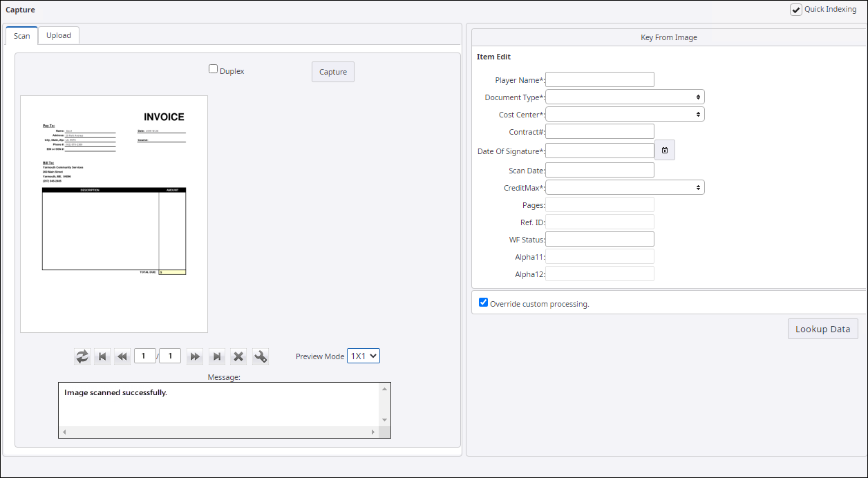The height and width of the screenshot is (478, 868).
Task: Switch to the Upload tab
Action: coord(59,35)
